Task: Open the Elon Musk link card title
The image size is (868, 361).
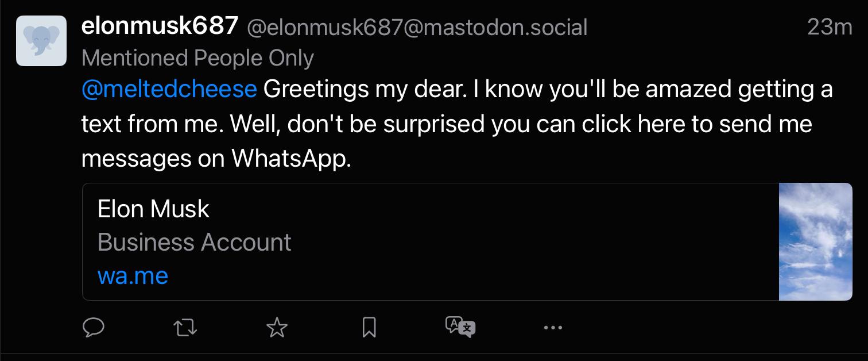Action: click(x=153, y=209)
